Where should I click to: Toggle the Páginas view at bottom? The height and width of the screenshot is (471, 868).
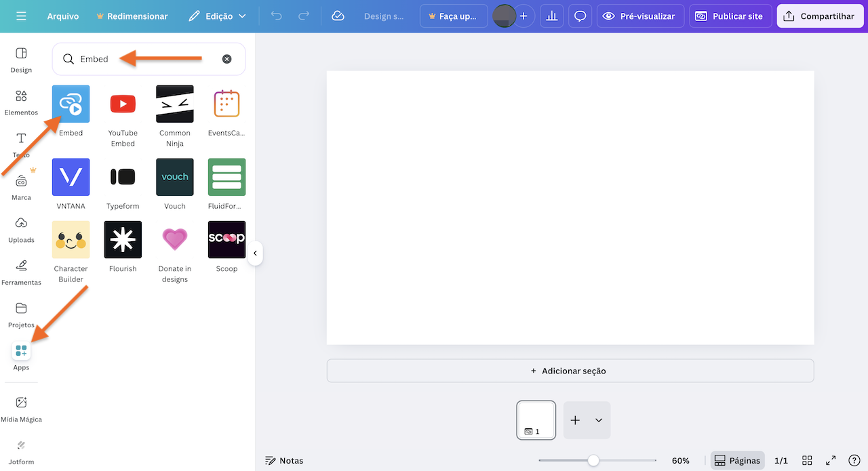pyautogui.click(x=737, y=460)
